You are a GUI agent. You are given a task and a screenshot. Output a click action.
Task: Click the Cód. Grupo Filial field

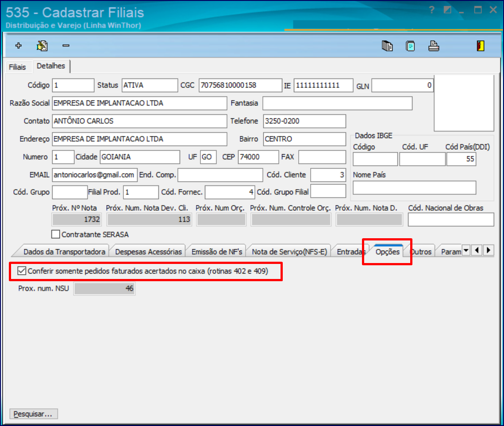(328, 191)
